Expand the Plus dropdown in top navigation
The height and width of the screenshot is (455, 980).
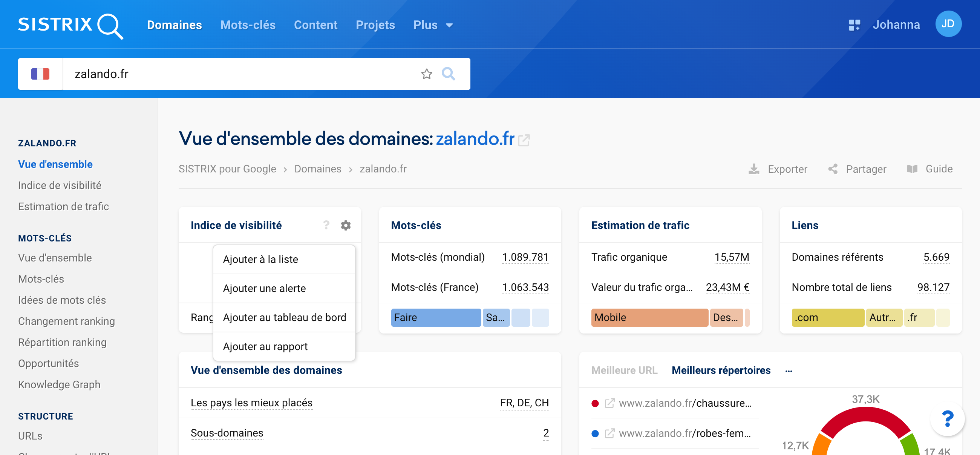coord(433,25)
